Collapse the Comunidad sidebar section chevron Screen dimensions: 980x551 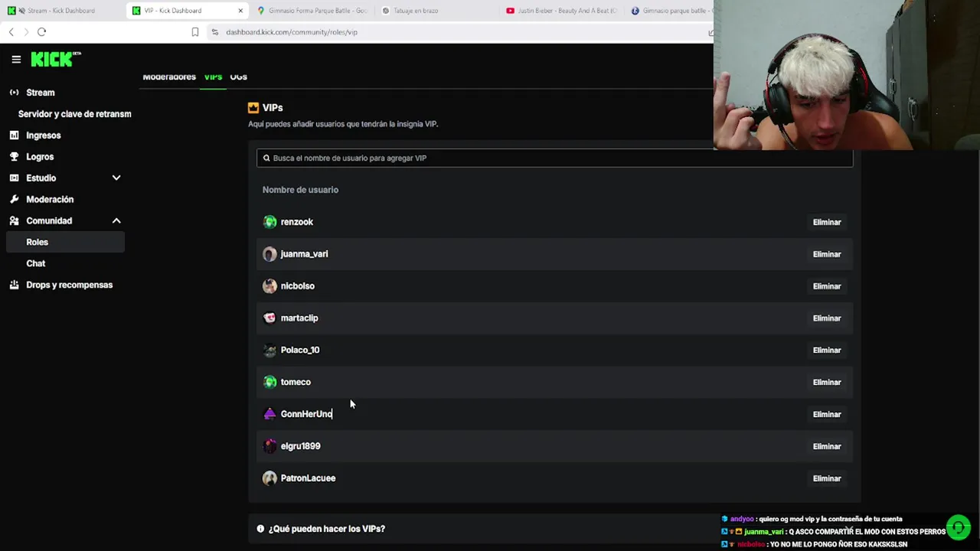116,221
